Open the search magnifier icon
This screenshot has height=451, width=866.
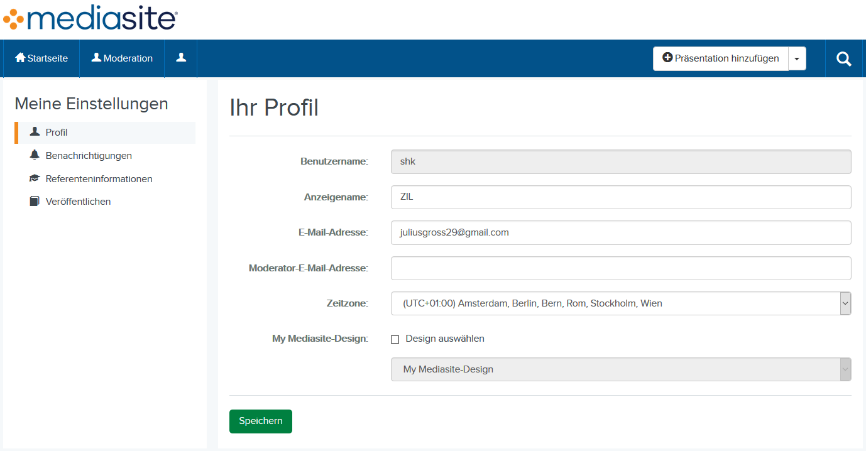click(x=843, y=58)
